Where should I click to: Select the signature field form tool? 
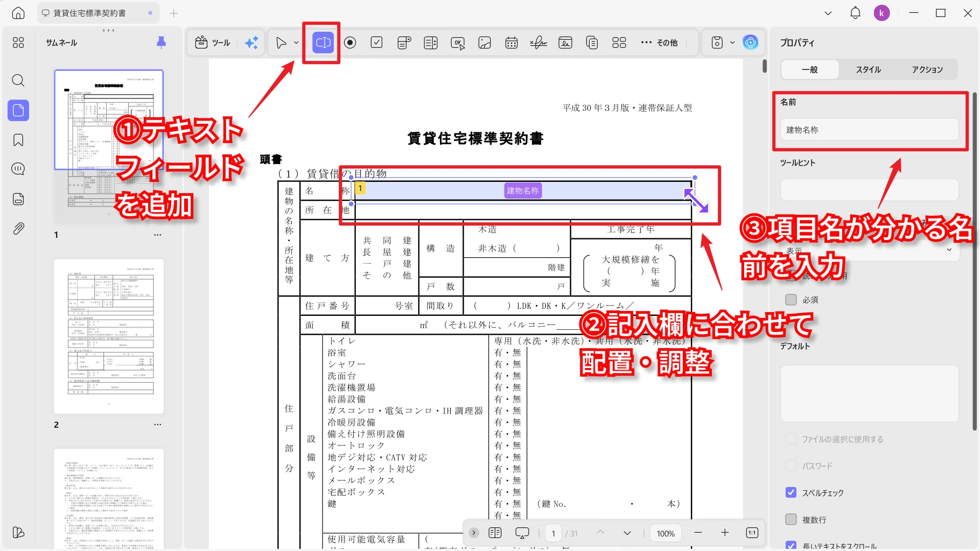538,43
